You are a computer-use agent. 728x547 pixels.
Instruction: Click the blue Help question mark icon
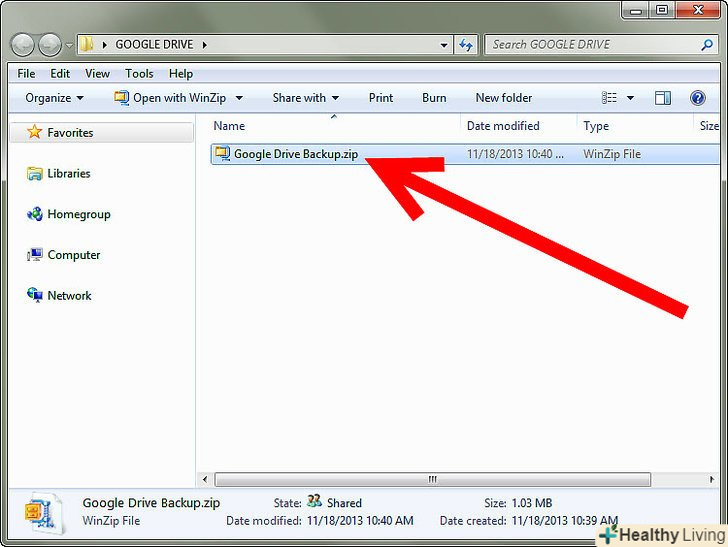(697, 98)
